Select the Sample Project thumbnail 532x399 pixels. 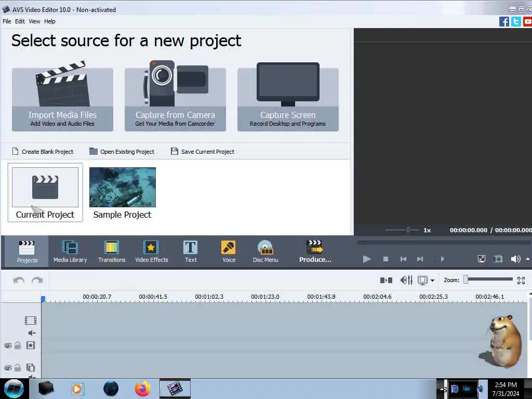(x=123, y=192)
